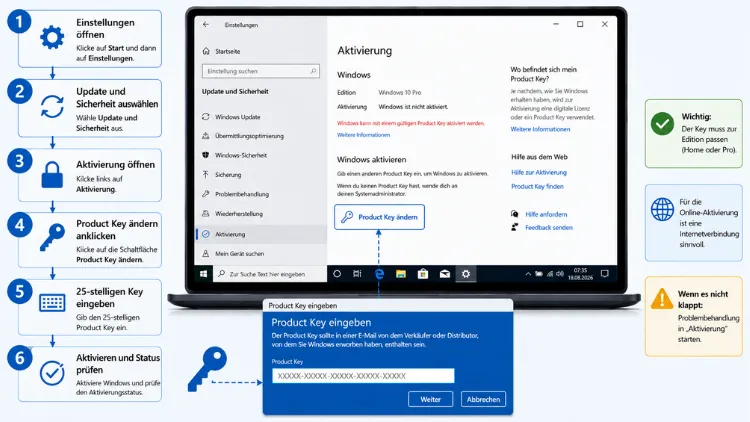Focus the Einstellung suchen search field
Image resolution: width=750 pixels, height=422 pixels.
pyautogui.click(x=261, y=71)
